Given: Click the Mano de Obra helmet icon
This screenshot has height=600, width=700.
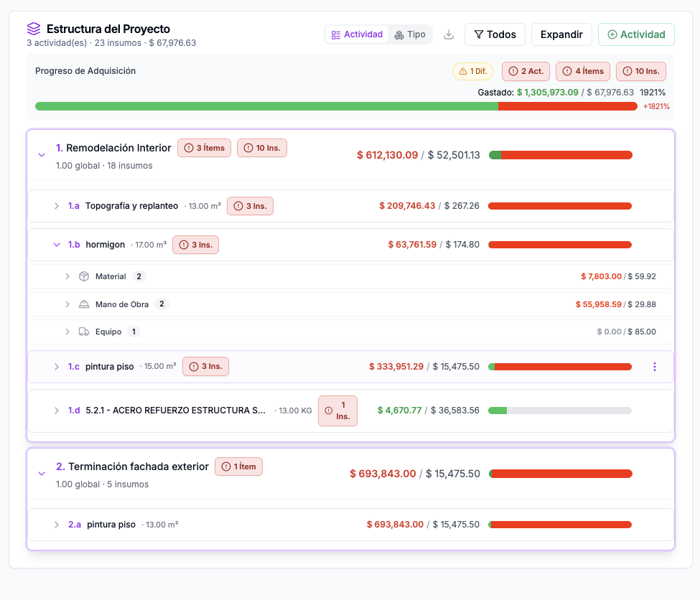Looking at the screenshot, I should point(83,304).
